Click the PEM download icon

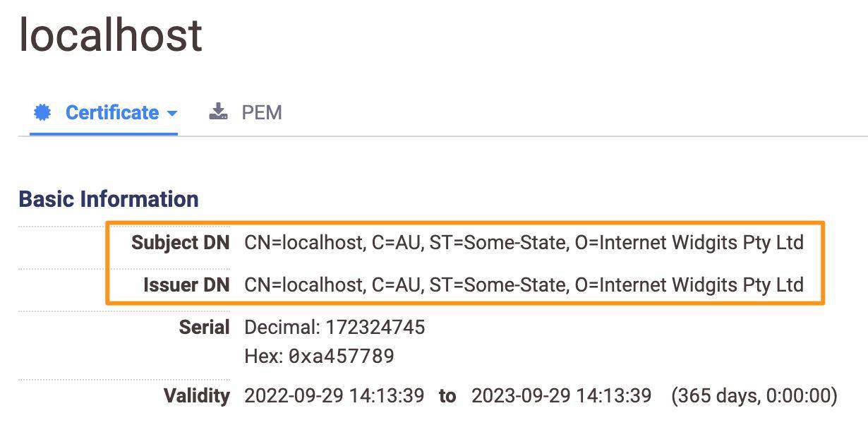pos(218,112)
